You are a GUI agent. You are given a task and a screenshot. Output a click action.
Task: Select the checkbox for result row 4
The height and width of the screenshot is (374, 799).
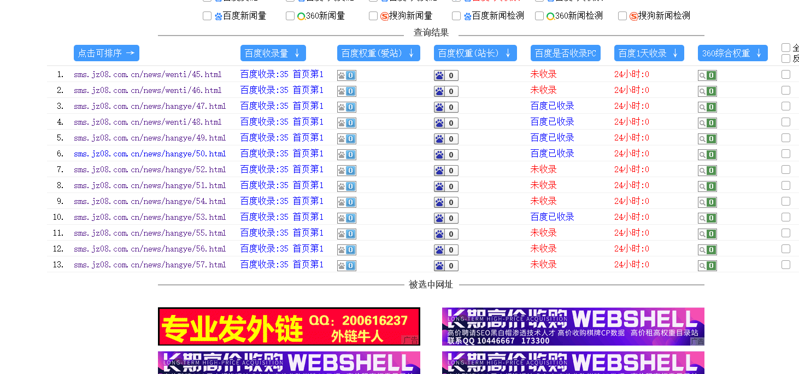(786, 122)
